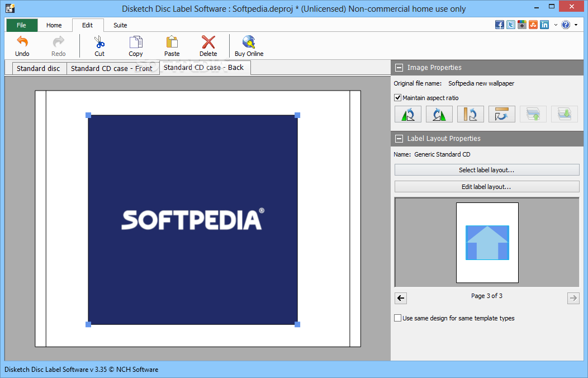Click the vertical-bar rotate image button
The image size is (588, 378).
(470, 114)
